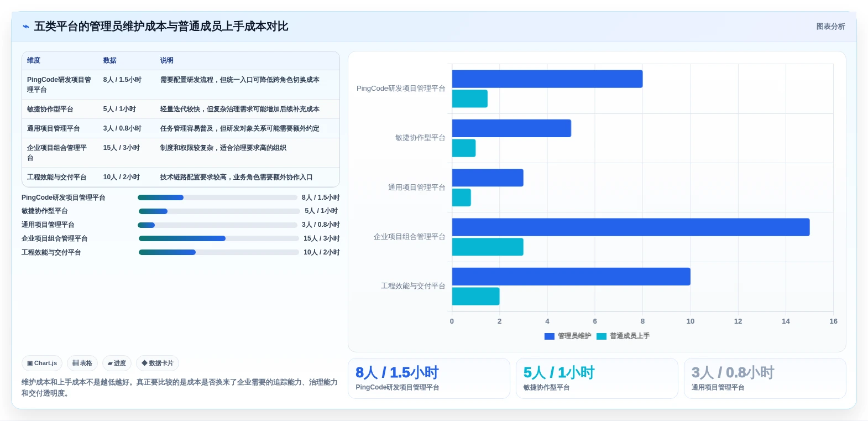Click the blue chart icon beside the title

tap(25, 27)
